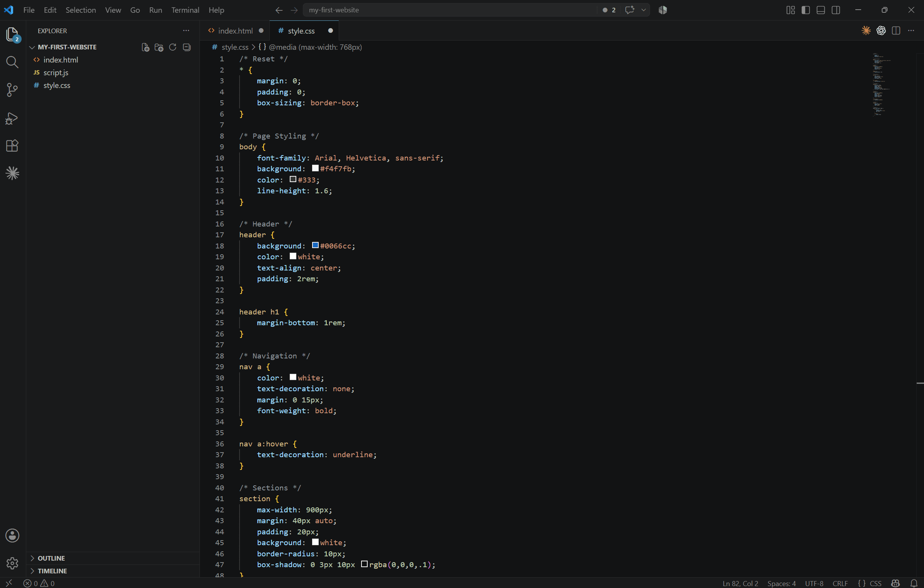The width and height of the screenshot is (924, 588).
Task: Click Ln 82, Col 2 status item
Action: (x=740, y=583)
